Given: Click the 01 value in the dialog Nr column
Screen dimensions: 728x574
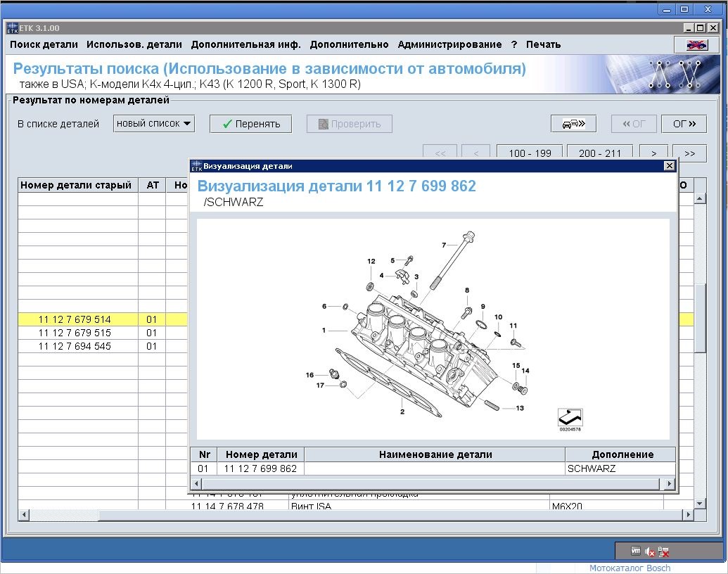Looking at the screenshot, I should pyautogui.click(x=203, y=468).
